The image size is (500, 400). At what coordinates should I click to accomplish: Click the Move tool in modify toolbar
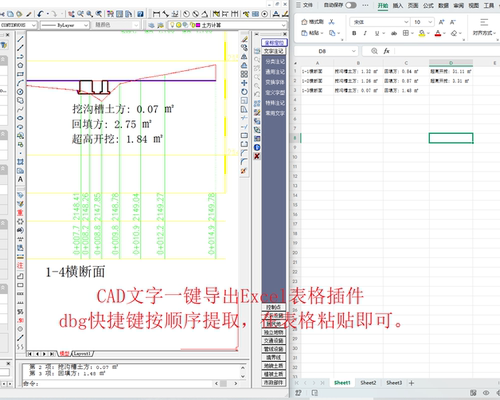point(244,83)
